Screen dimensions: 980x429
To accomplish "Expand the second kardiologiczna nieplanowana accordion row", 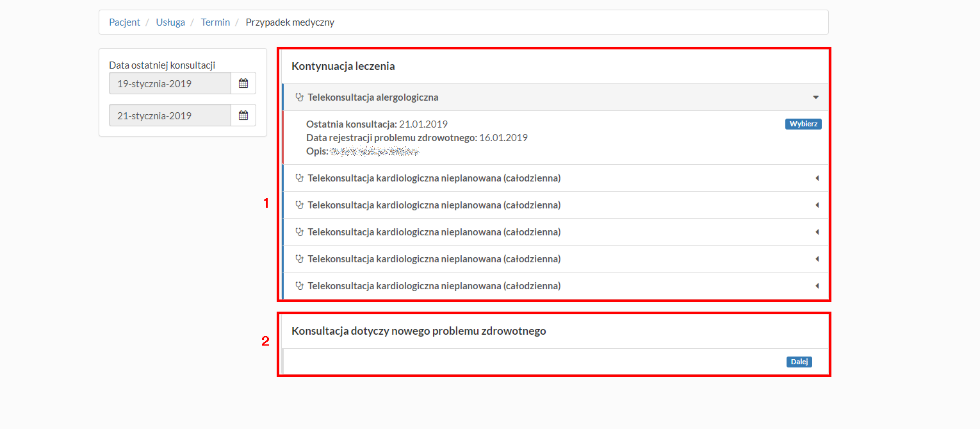I will pos(815,205).
